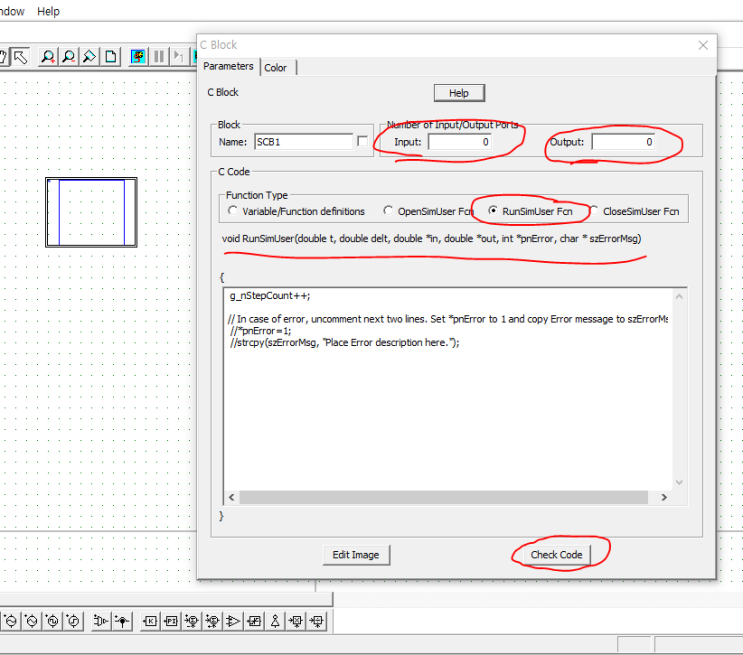Select RunSimUser Fcn radio button
Image resolution: width=743 pixels, height=655 pixels.
[x=493, y=211]
